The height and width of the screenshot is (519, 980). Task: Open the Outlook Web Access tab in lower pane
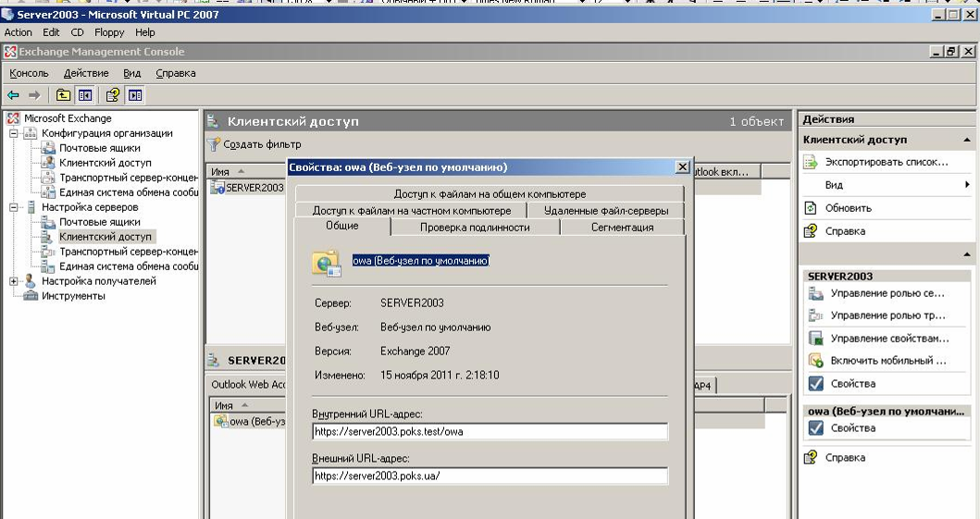248,384
